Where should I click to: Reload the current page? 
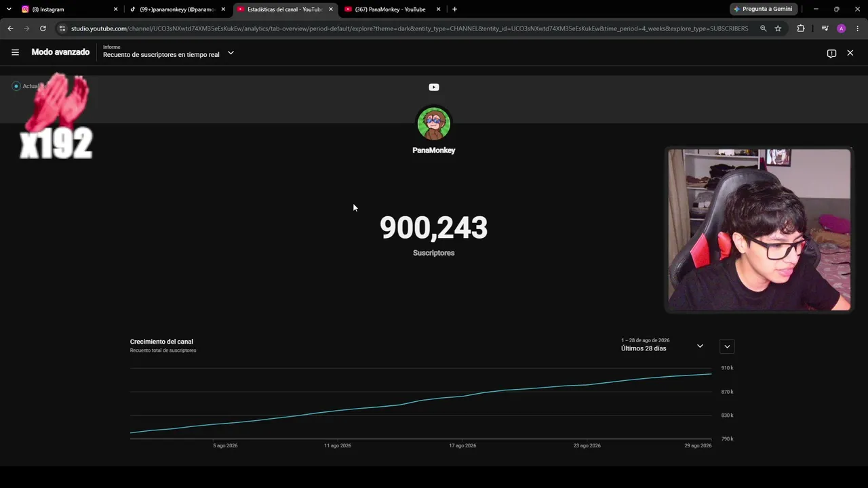click(x=43, y=28)
